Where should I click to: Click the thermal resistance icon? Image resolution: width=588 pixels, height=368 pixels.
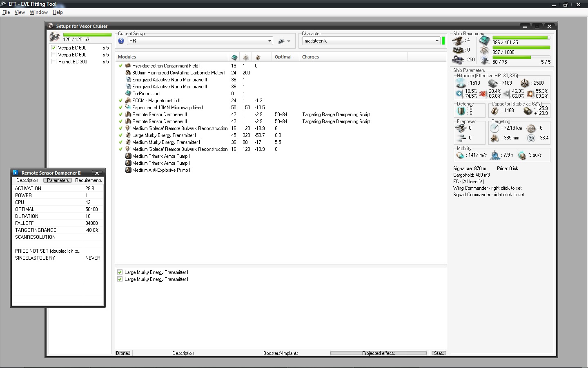483,94
